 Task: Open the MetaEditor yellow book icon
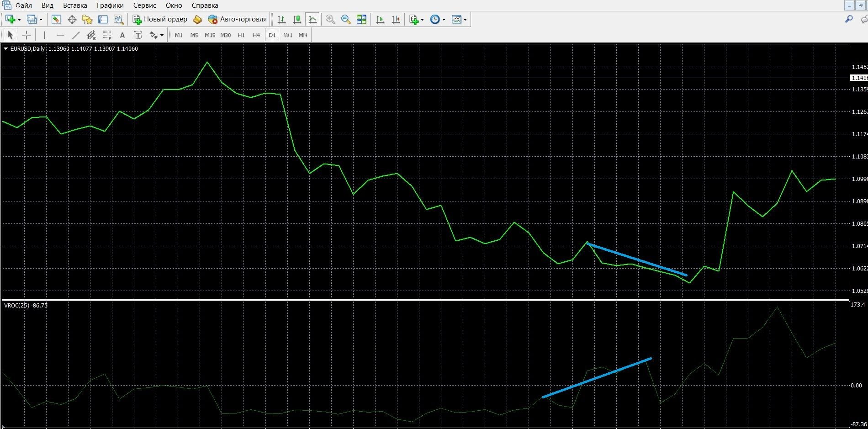[197, 19]
